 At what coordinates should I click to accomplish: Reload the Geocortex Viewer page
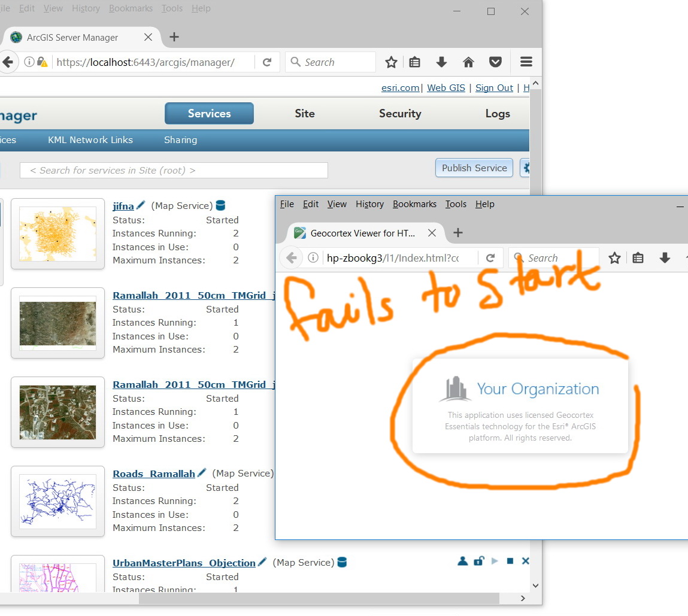tap(490, 258)
